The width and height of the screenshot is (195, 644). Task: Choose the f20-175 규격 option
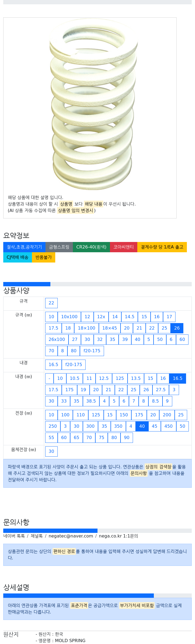(92, 351)
